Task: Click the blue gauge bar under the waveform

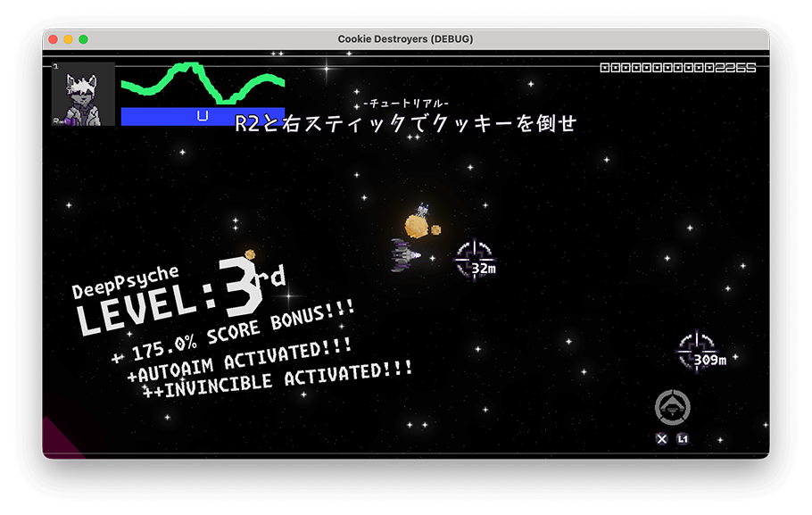Action: click(x=203, y=116)
